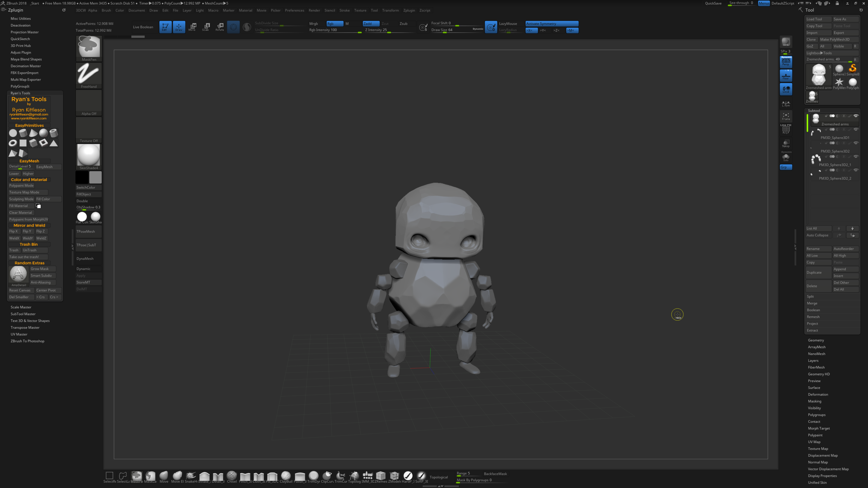868x488 pixels.
Task: Toggle Persp perspective view button
Action: click(786, 62)
